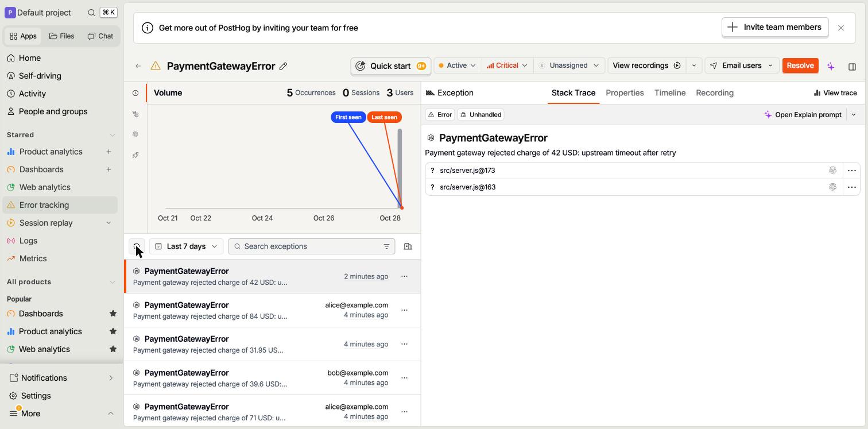
Task: Click fingerprint icon on src/server.js@173 frame
Action: pyautogui.click(x=832, y=171)
